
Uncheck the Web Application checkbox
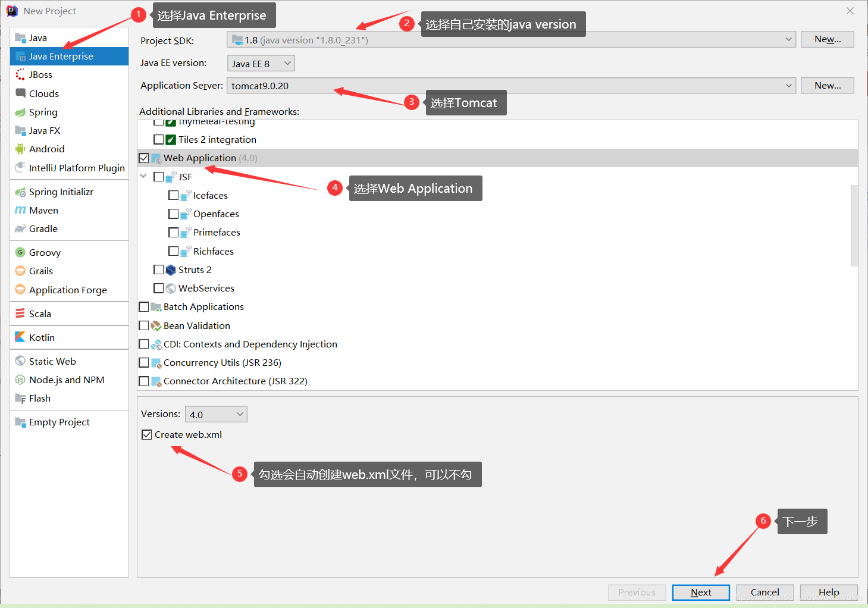pyautogui.click(x=144, y=158)
